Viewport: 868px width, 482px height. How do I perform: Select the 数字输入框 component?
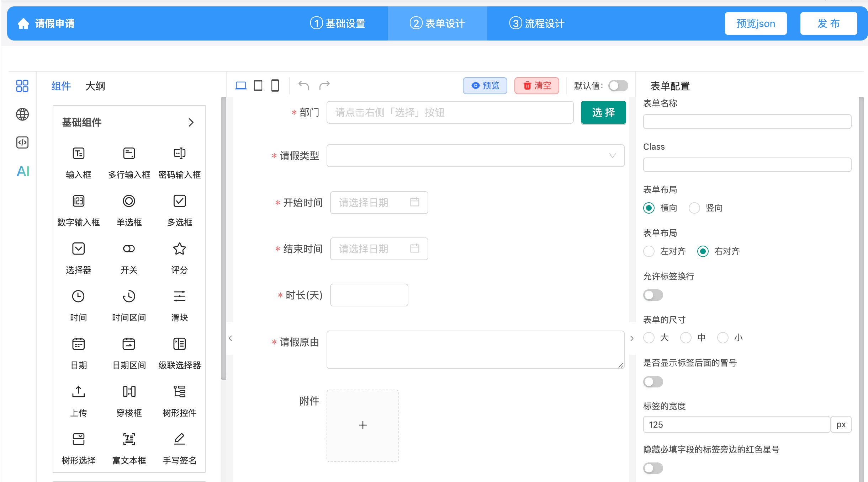click(x=79, y=210)
